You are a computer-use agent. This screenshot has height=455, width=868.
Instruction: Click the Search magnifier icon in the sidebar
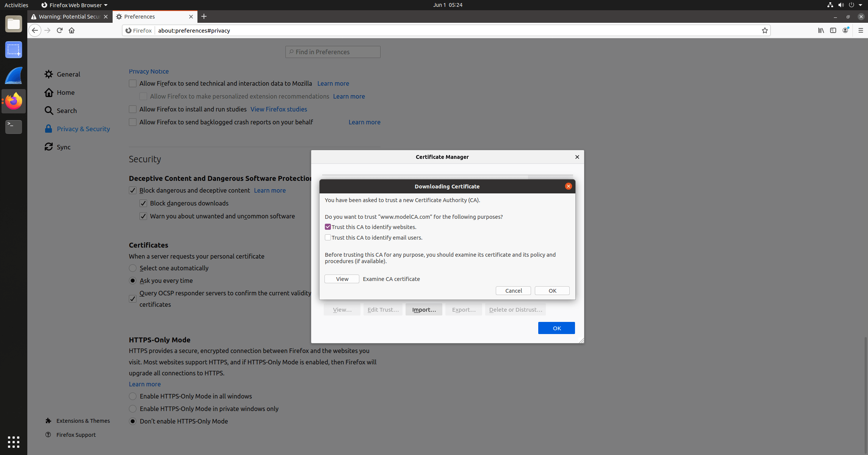click(49, 111)
